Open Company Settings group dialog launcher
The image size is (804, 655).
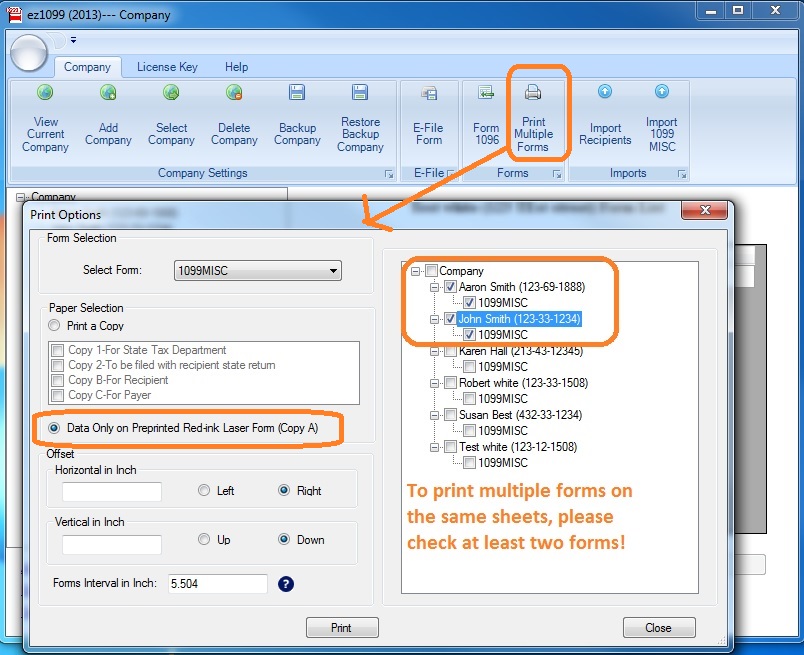click(x=389, y=174)
